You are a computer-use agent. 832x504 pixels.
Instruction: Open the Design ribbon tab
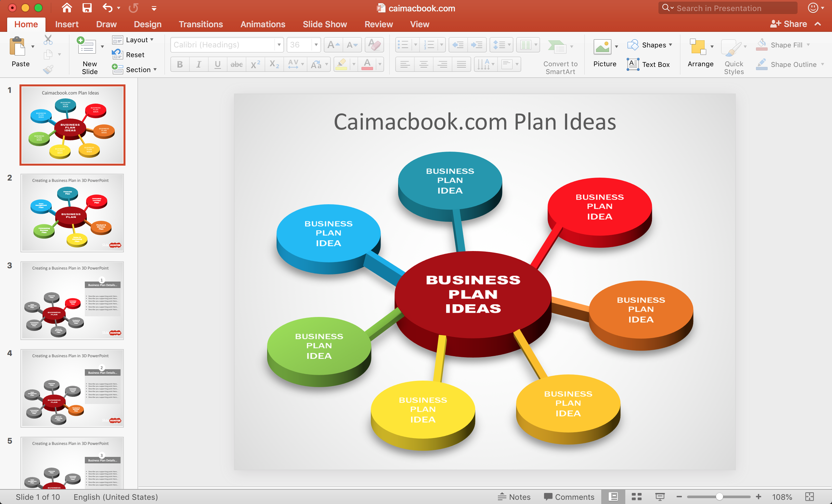tap(148, 24)
